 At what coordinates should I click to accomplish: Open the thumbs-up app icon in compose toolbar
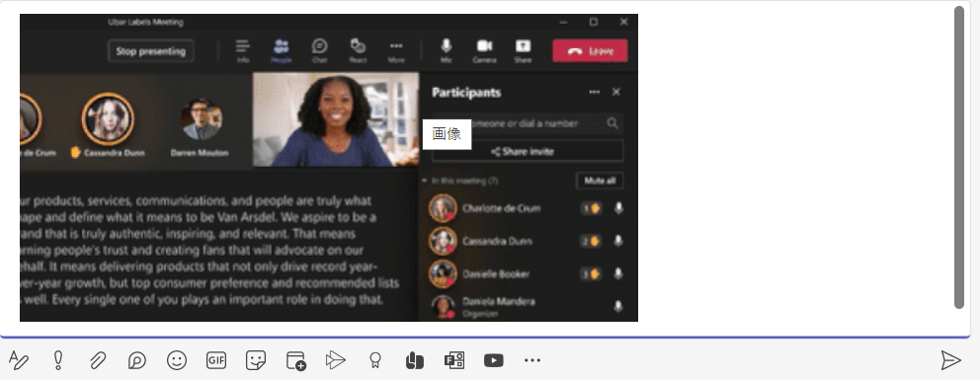coord(414,360)
